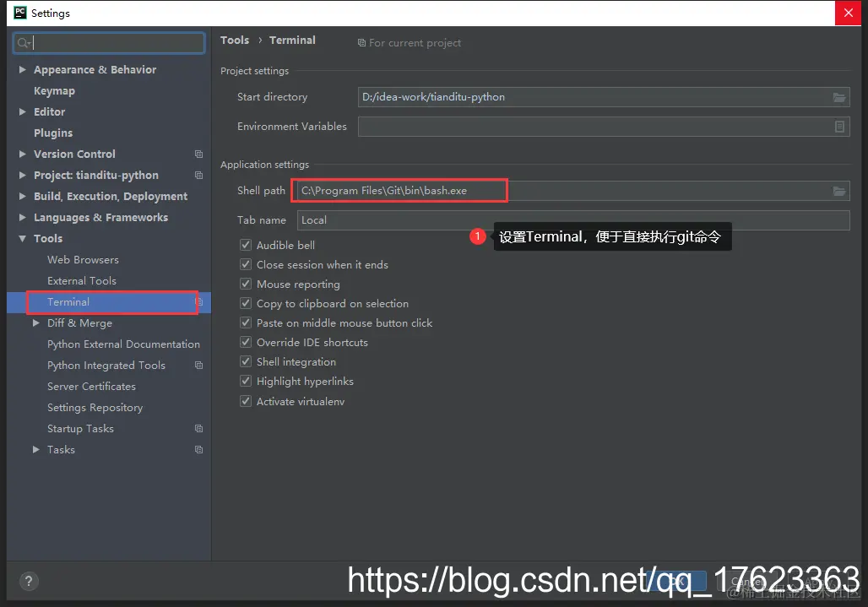This screenshot has width=868, height=607.
Task: Select Languages & Frameworks category label
Action: (100, 218)
